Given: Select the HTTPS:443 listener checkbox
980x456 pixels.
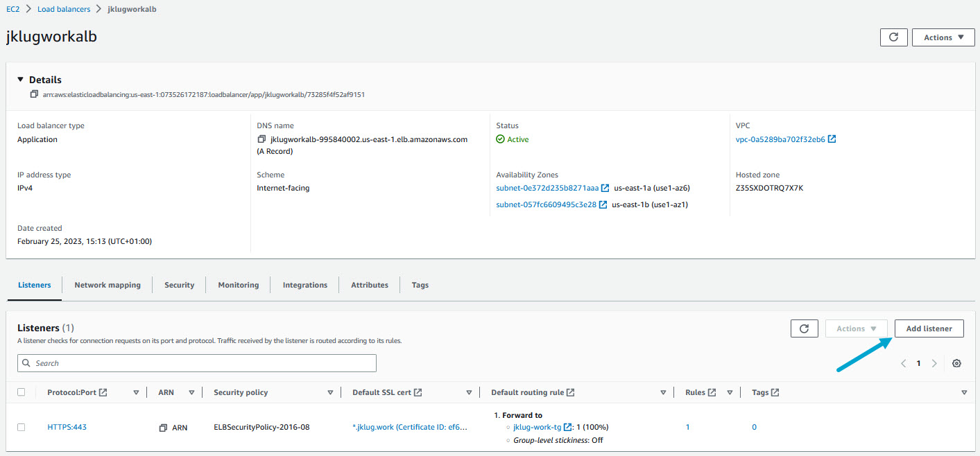Looking at the screenshot, I should pyautogui.click(x=22, y=427).
